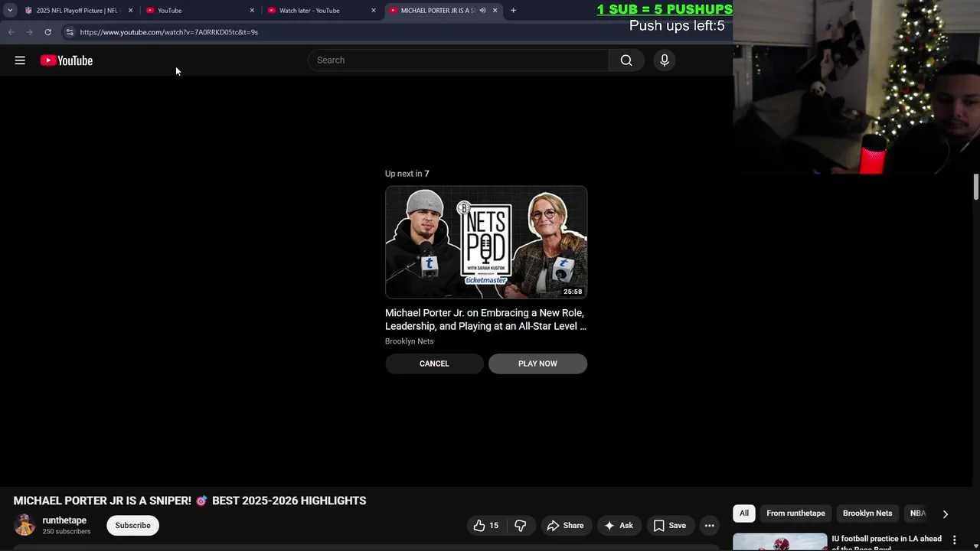Close the Watch later tab
Screen dimensions: 980x551
tap(374, 11)
